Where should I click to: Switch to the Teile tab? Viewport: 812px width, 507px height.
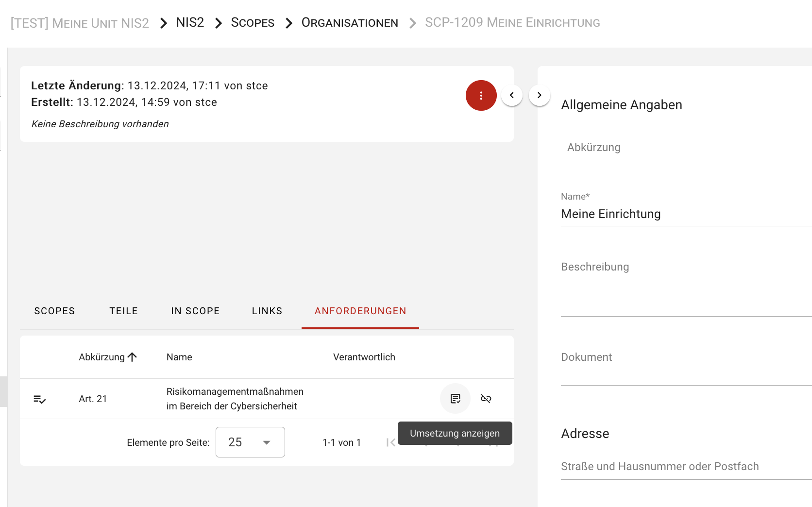point(123,311)
